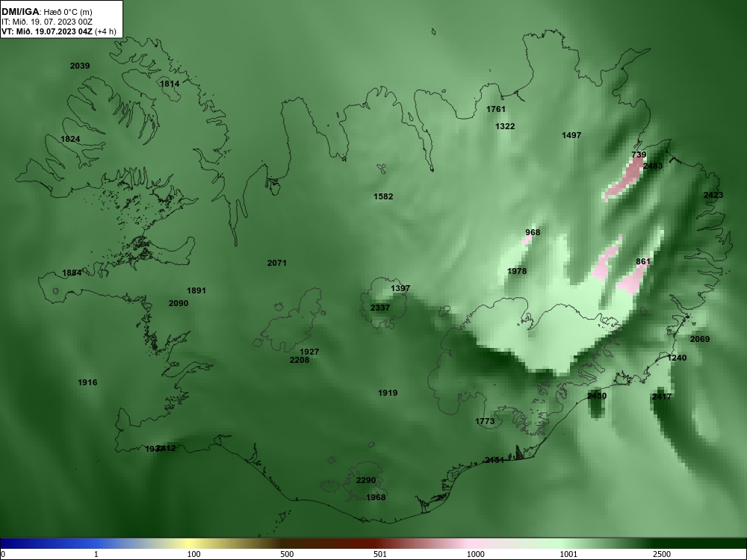This screenshot has width=747, height=560.
Task: Click the value 968 on the map
Action: pyautogui.click(x=533, y=232)
